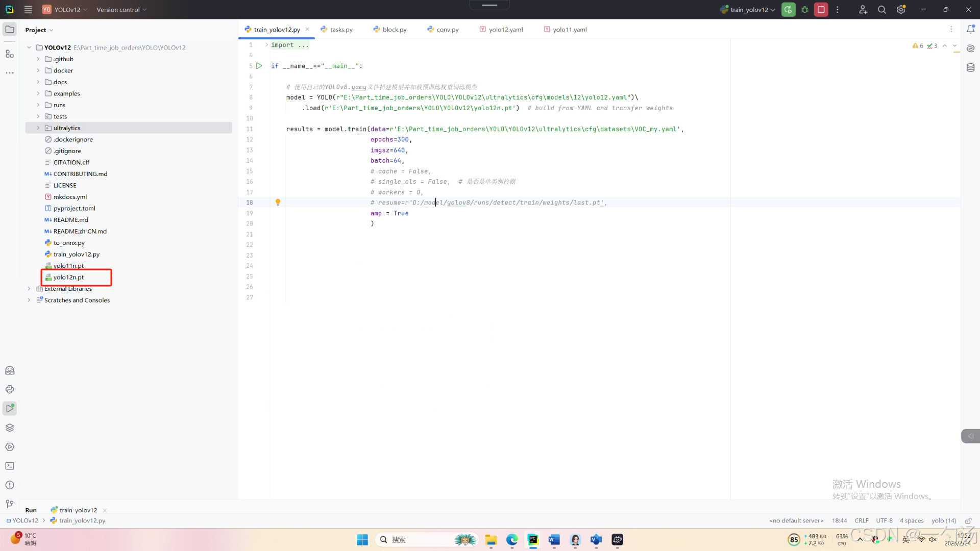The height and width of the screenshot is (551, 980).
Task: Open the Terminal tool window
Action: tap(10, 466)
